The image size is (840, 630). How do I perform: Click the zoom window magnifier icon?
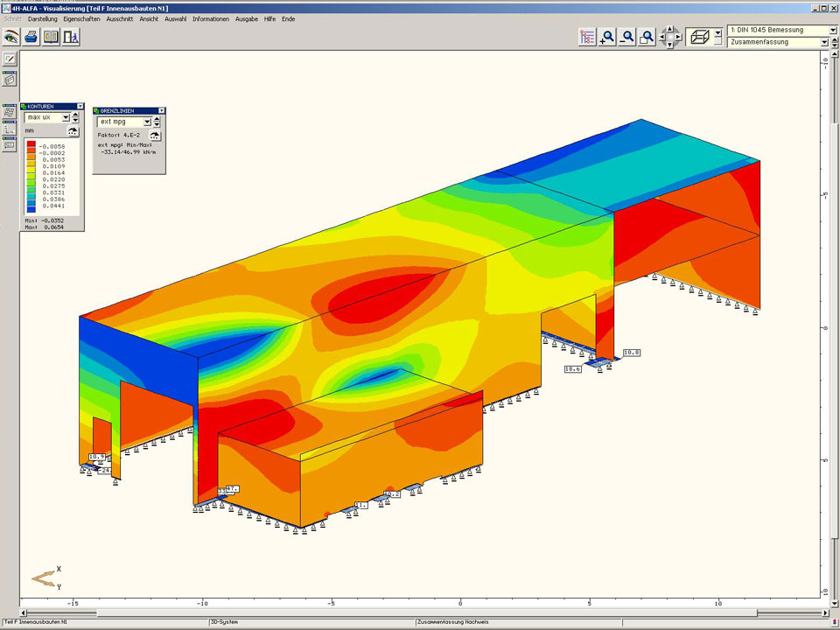point(647,37)
